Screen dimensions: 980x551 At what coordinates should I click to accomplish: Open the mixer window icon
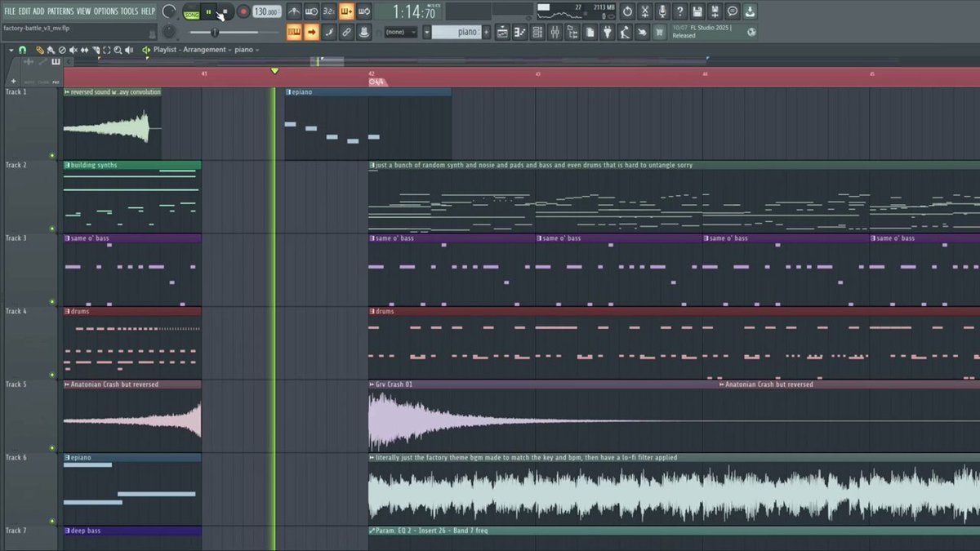click(x=553, y=33)
